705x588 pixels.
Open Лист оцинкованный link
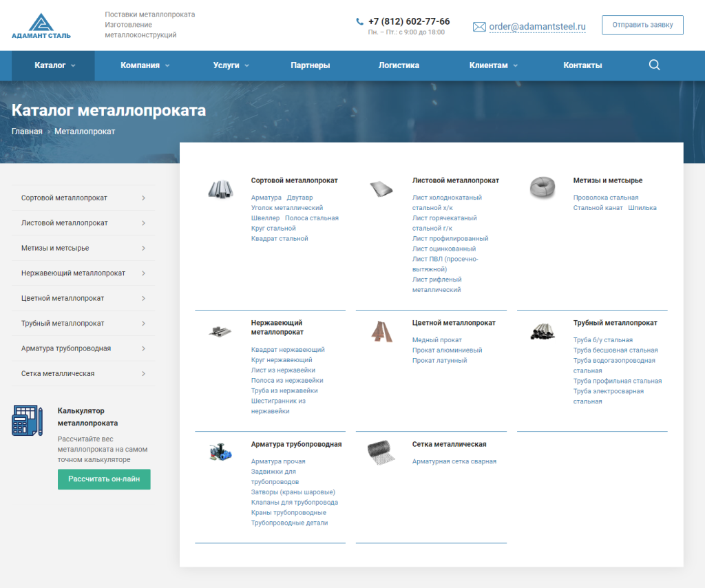click(x=444, y=249)
